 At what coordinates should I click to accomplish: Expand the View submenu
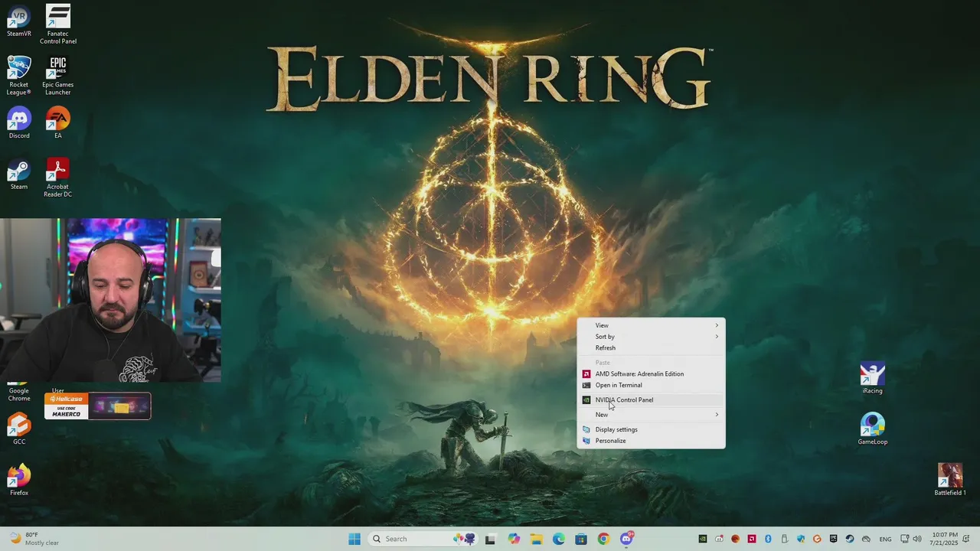651,325
